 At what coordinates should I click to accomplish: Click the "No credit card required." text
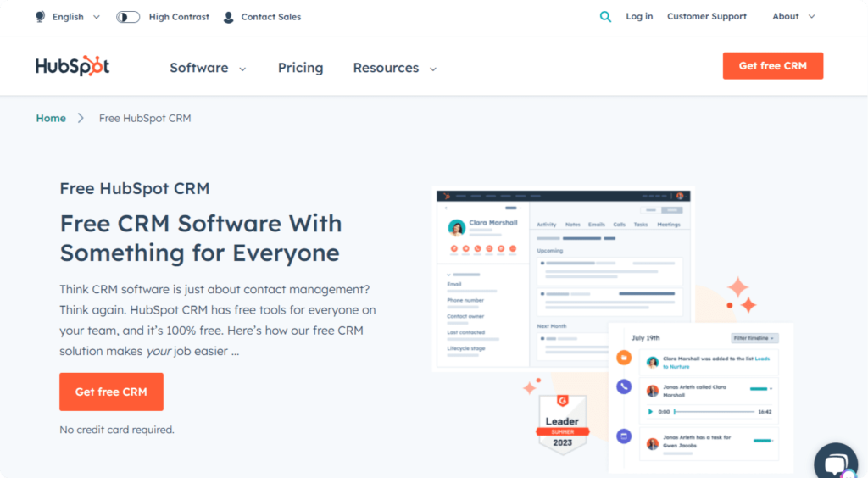[x=117, y=430]
